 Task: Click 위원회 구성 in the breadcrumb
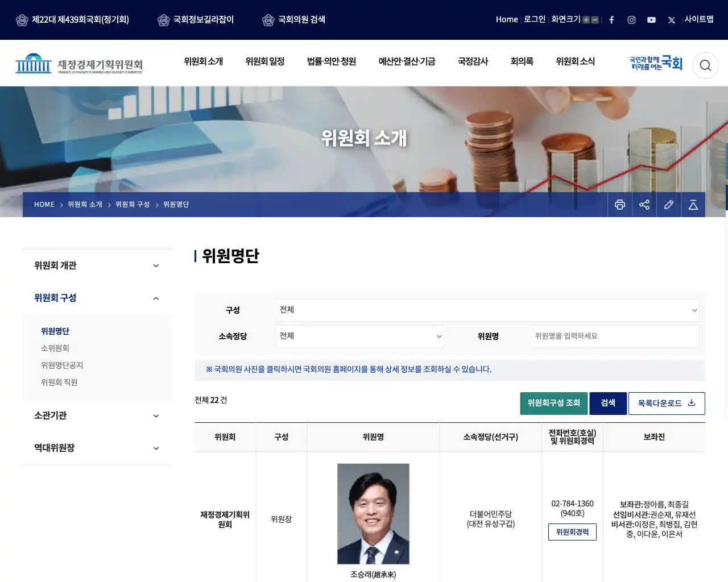pyautogui.click(x=133, y=205)
